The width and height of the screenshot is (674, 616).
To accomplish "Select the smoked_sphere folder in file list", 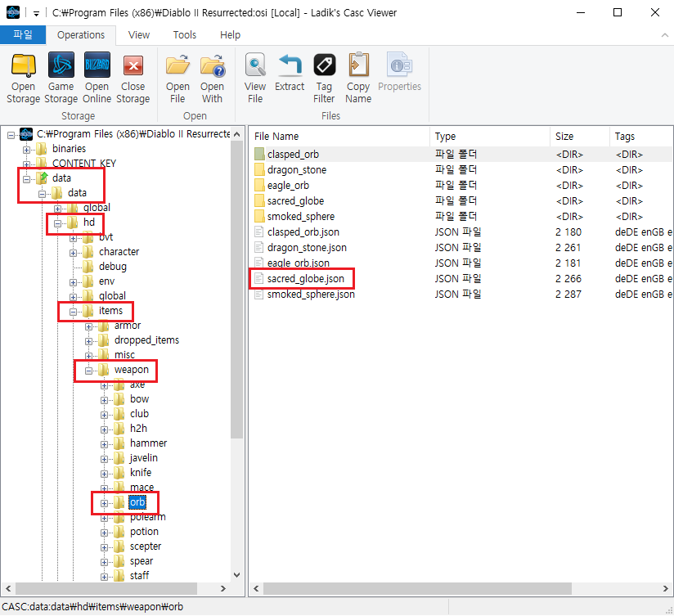I will 300,216.
